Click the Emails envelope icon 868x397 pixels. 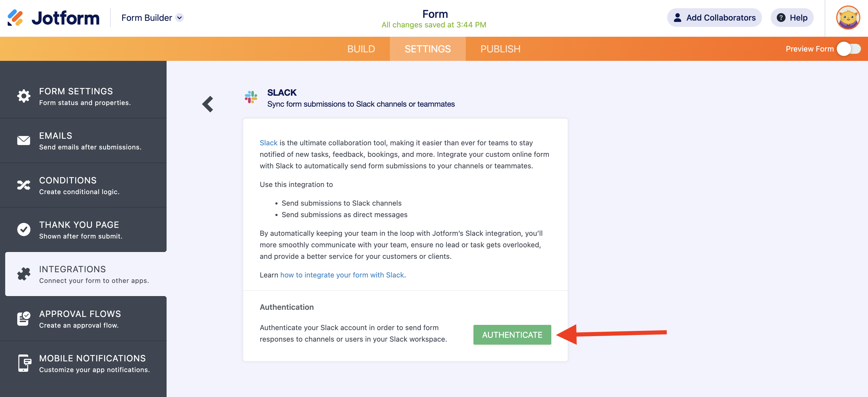(x=24, y=140)
